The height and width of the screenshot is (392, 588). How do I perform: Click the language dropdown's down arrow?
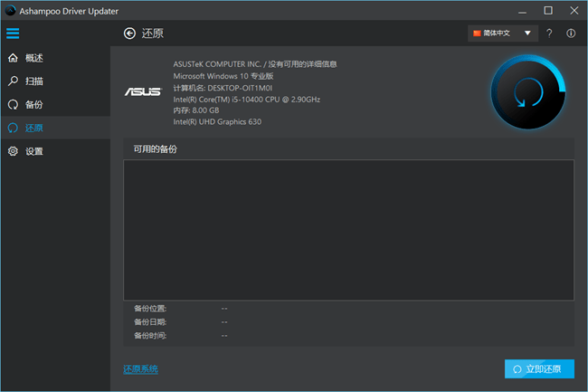(x=528, y=33)
